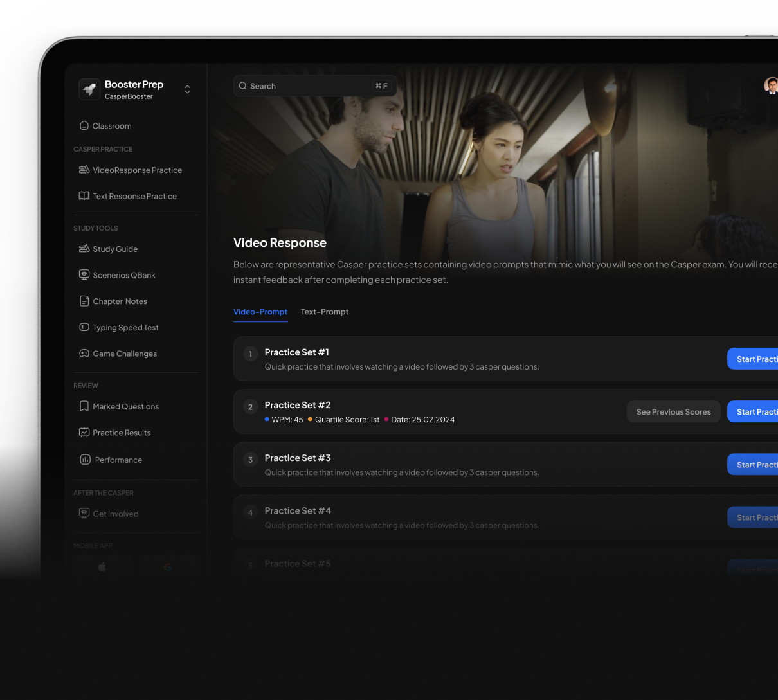Click the Text Response Practice book icon
The image size is (778, 700).
(x=84, y=196)
